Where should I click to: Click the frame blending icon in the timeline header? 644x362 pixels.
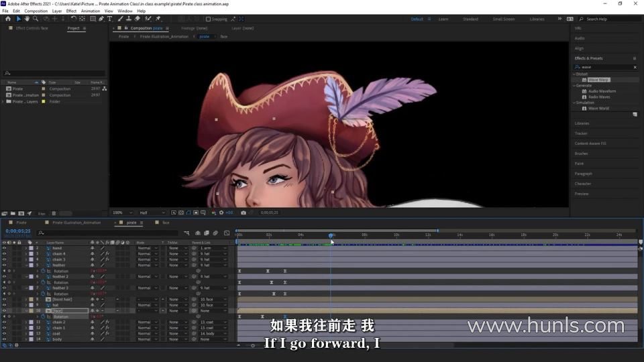(x=207, y=233)
